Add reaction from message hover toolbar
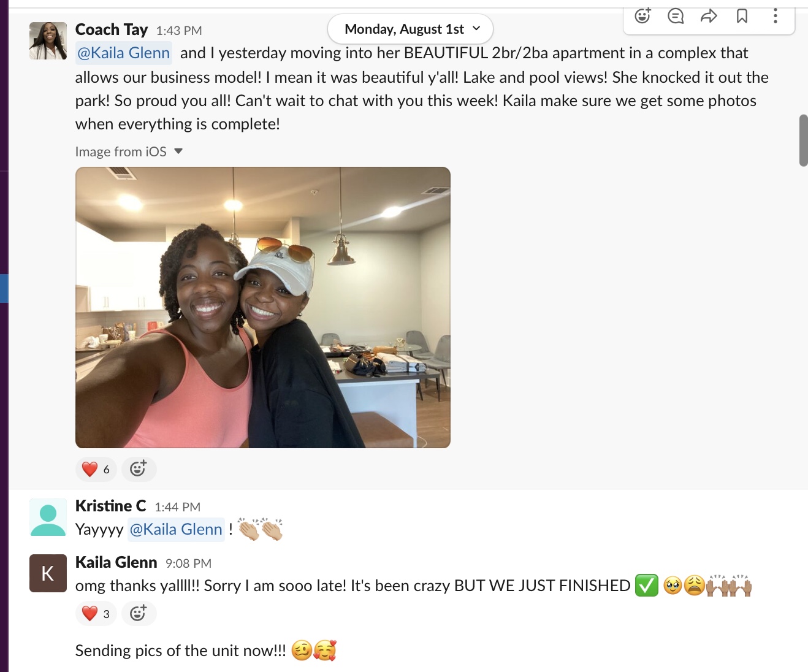Viewport: 808px width, 672px height. point(642,16)
